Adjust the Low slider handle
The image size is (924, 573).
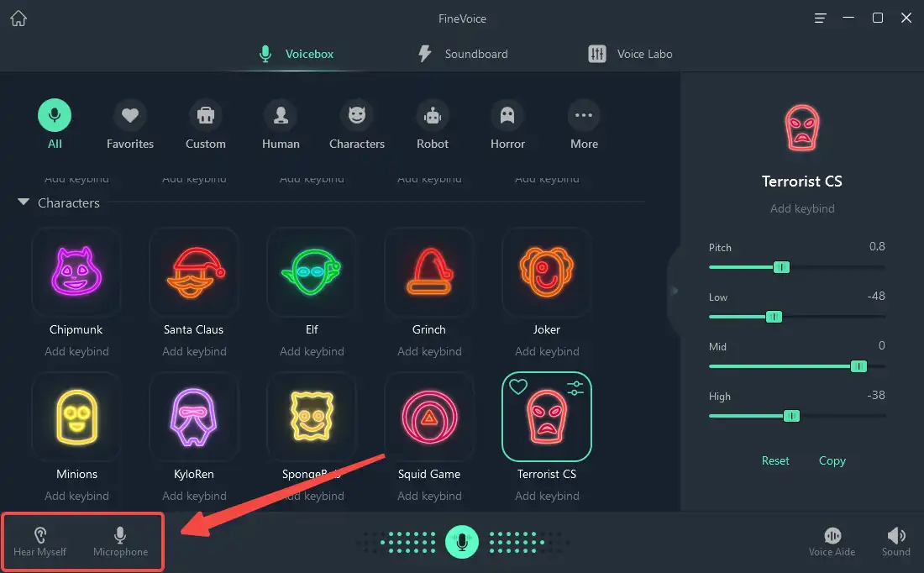[x=774, y=317]
